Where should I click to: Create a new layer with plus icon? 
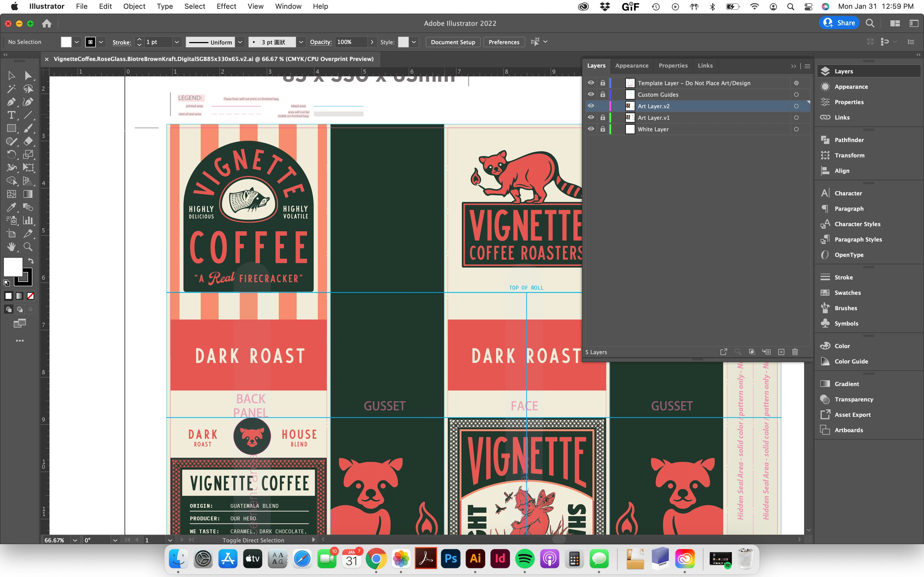tap(781, 352)
